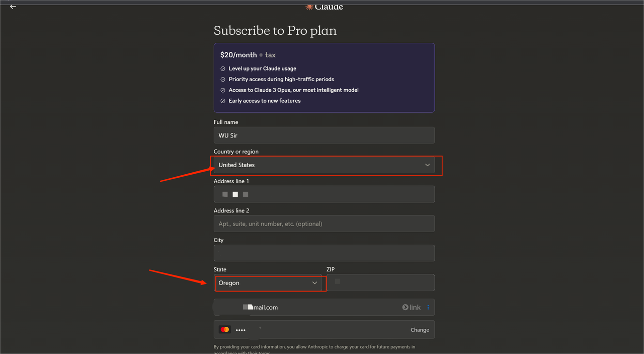Click the Address line 2 optional field
Image resolution: width=644 pixels, height=354 pixels.
point(324,224)
